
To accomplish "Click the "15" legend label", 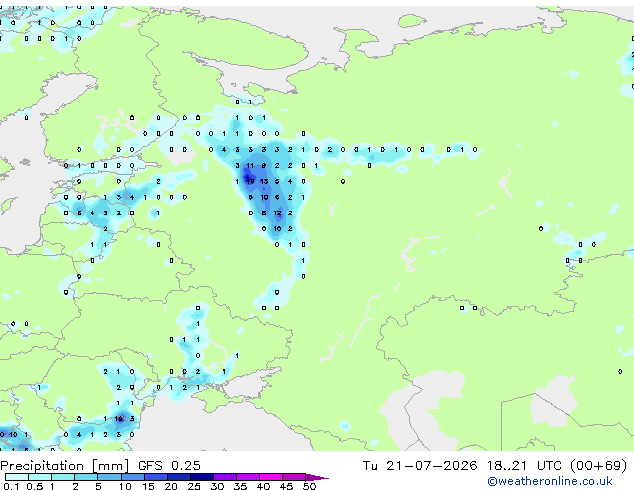I will (x=148, y=486).
